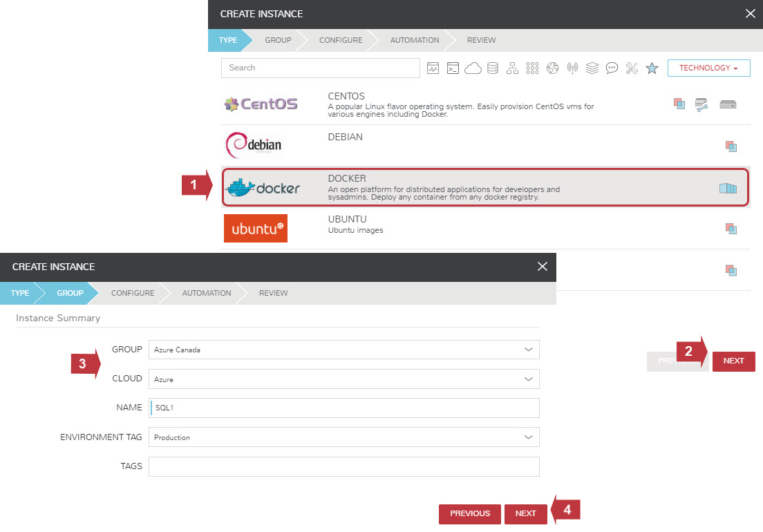The height and width of the screenshot is (532, 763).
Task: Click the cloud category filter icon
Action: pos(473,68)
